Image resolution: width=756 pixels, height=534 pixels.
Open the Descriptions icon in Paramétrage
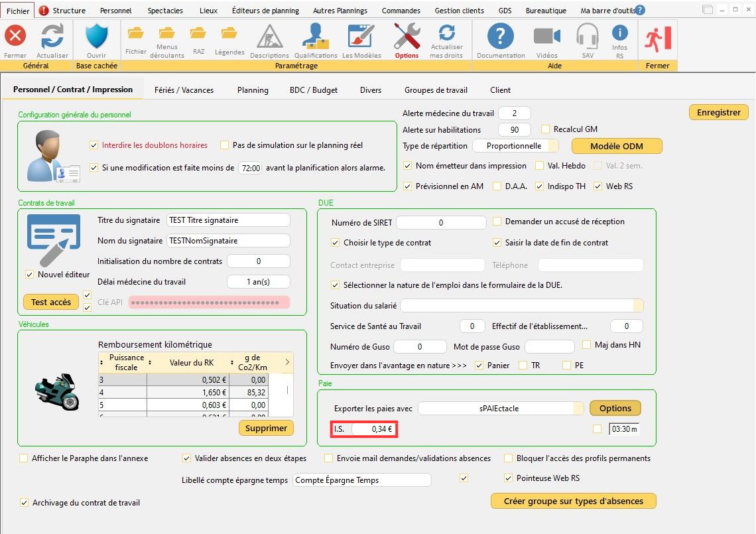[x=269, y=36]
